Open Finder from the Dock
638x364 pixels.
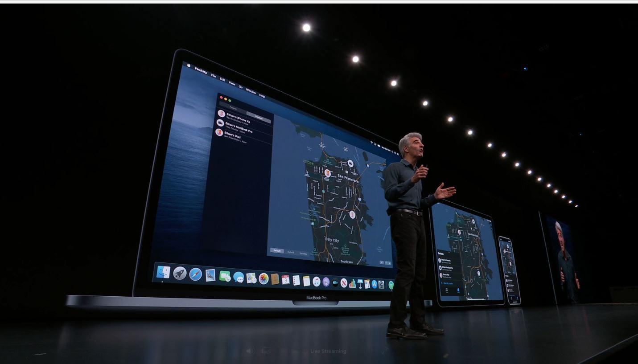point(163,272)
